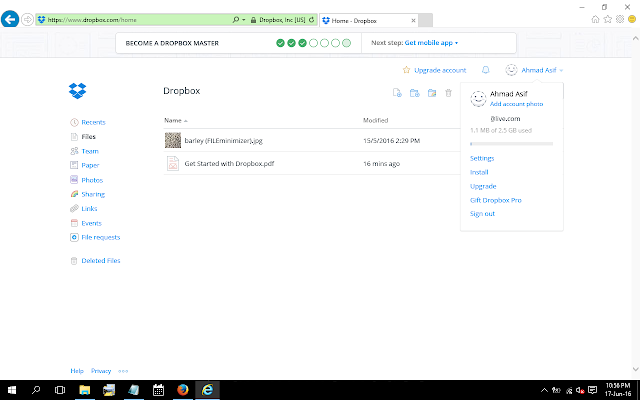Collapse the Ahmad Asif account dropdown
The width and height of the screenshot is (640, 400).
click(x=542, y=70)
